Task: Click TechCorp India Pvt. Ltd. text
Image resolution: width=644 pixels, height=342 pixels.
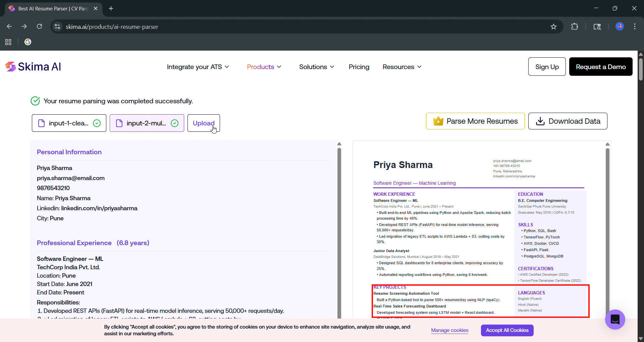Action: (x=68, y=267)
